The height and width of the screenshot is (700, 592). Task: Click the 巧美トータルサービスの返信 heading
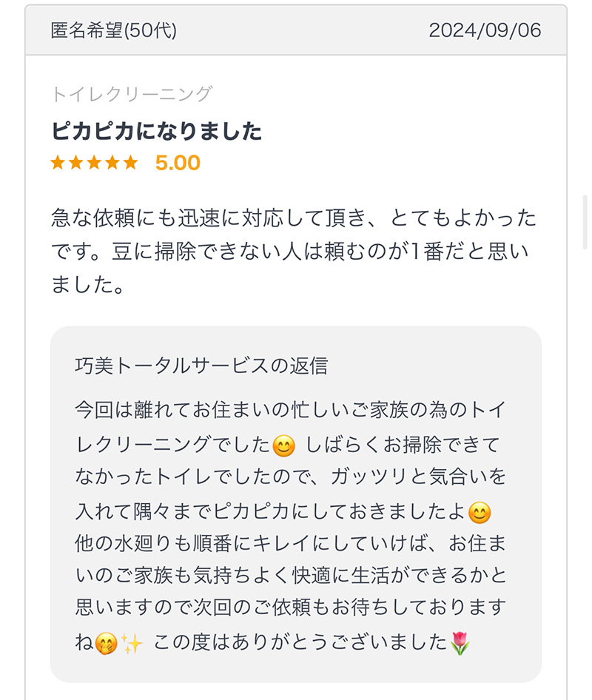click(x=201, y=366)
